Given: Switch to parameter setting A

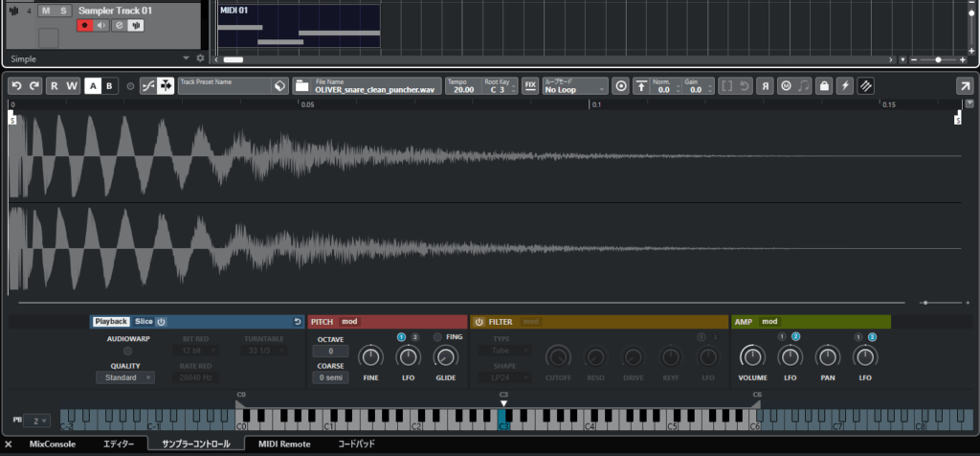Looking at the screenshot, I should pos(93,85).
